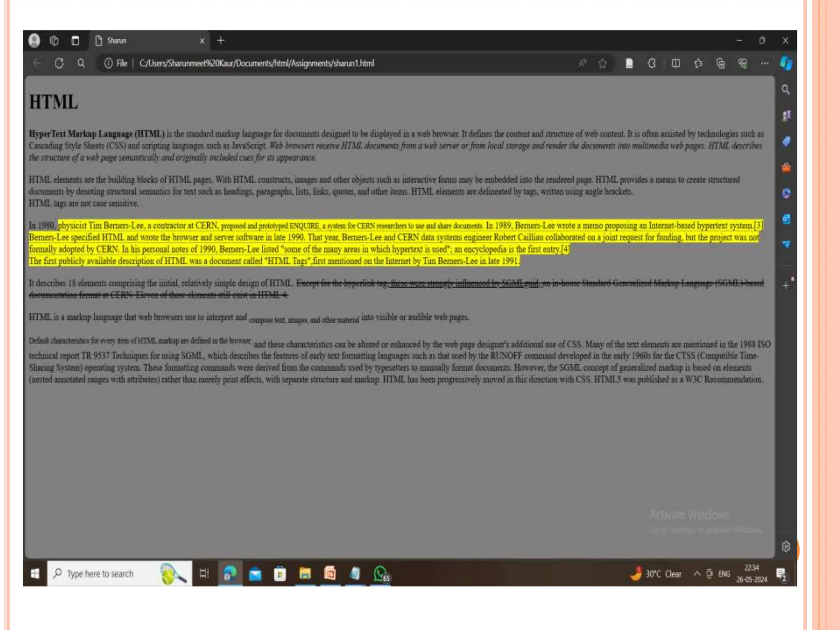Open the sidebar settings gear icon
The width and height of the screenshot is (840, 630).
(x=785, y=546)
